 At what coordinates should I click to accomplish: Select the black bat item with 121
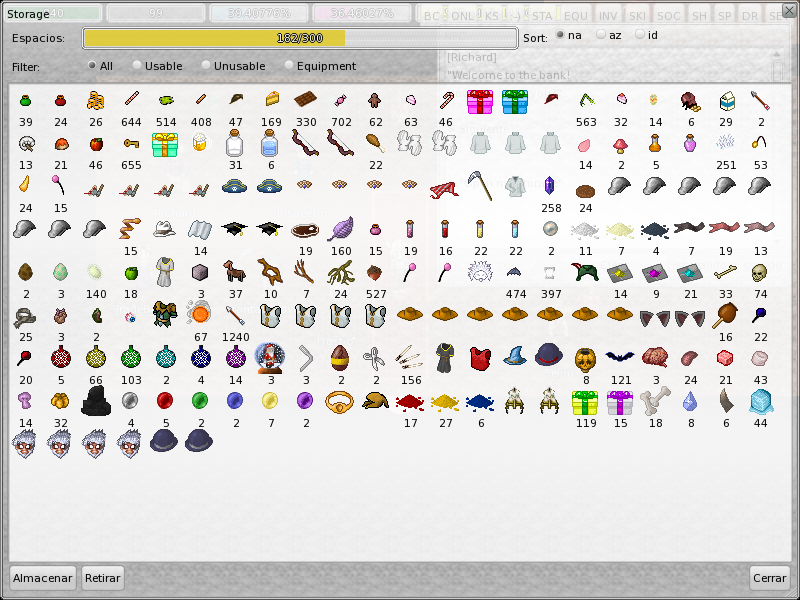(620, 357)
